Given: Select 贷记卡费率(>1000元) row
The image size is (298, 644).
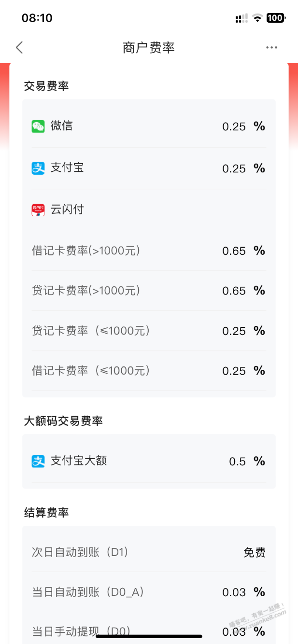Looking at the screenshot, I should [149, 291].
